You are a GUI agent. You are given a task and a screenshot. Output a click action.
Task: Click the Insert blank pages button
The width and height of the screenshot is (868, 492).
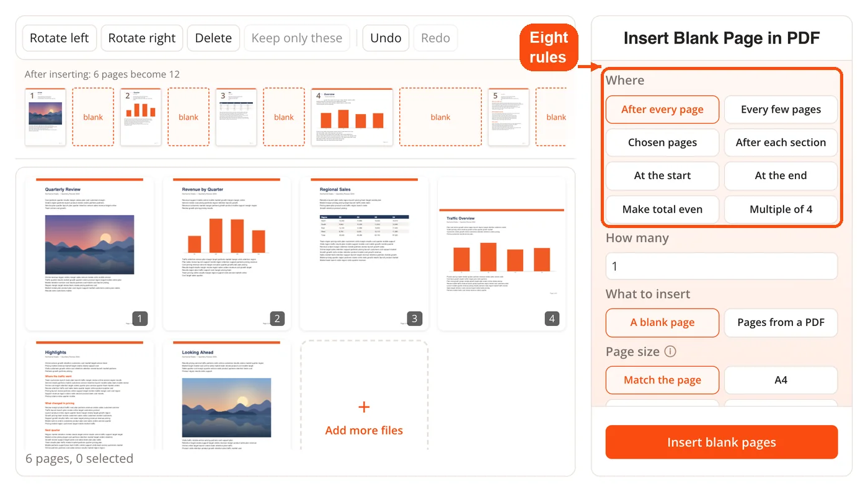pos(722,442)
